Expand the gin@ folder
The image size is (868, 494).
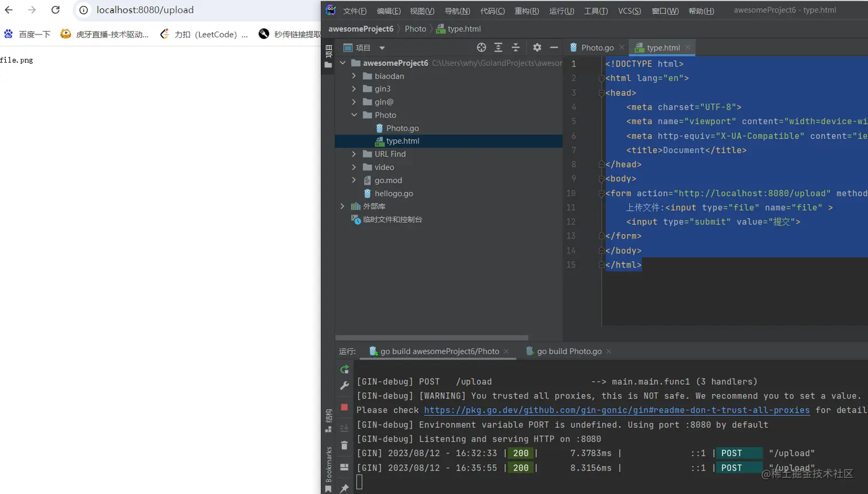click(354, 102)
